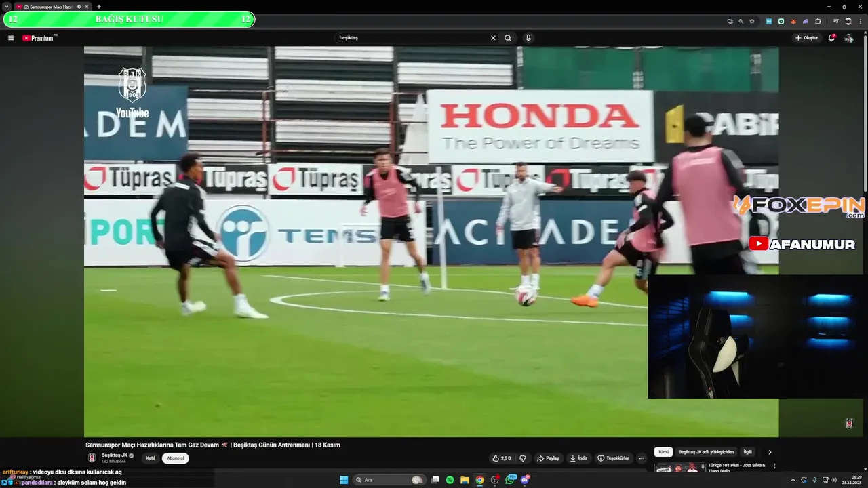Click the Oluştur create button
Screen dimensions: 868x488
(807, 38)
